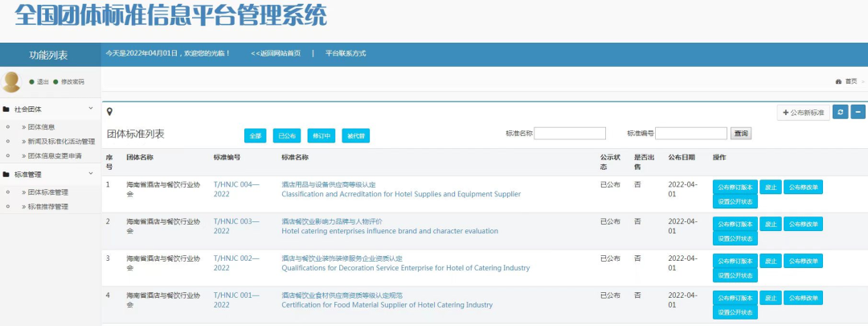Viewport: 868px width, 326px height.
Task: Click 废止 for T/HNJC 002
Action: click(x=771, y=261)
